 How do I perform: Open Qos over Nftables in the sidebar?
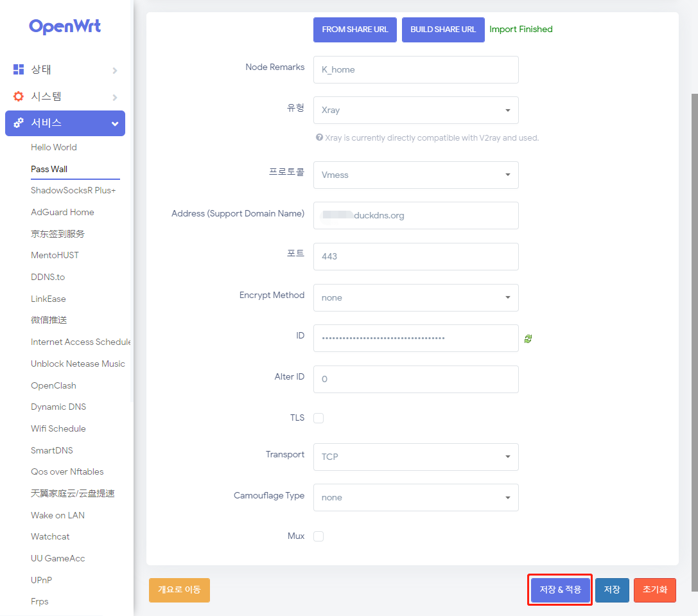tap(67, 471)
